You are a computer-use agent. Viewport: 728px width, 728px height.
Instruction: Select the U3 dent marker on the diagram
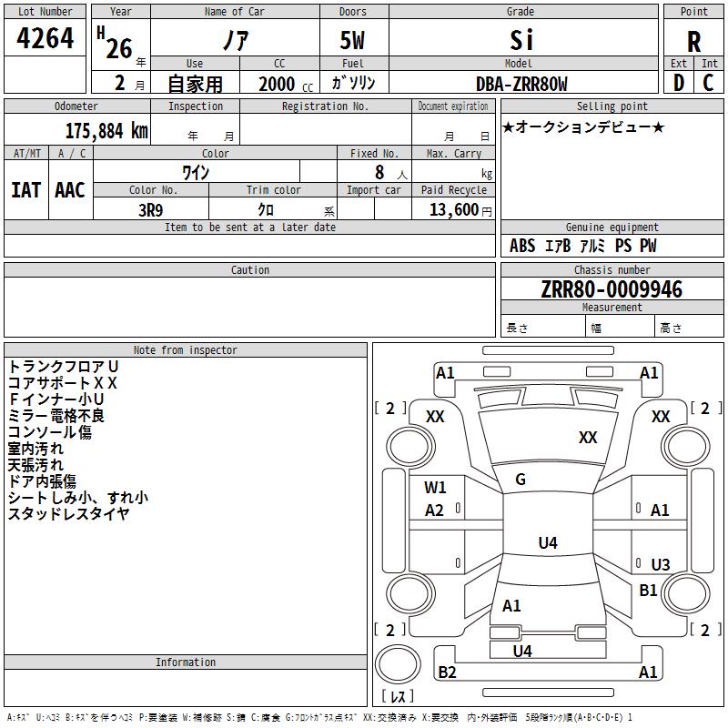point(660,564)
